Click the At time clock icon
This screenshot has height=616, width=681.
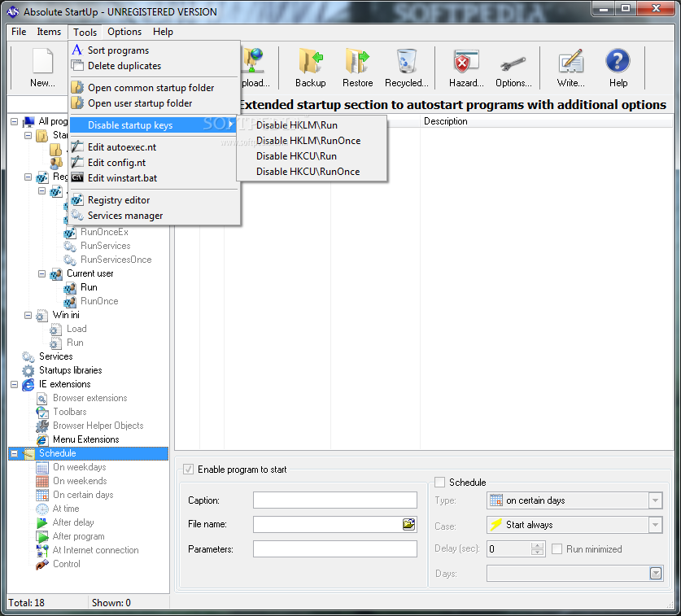coord(42,509)
